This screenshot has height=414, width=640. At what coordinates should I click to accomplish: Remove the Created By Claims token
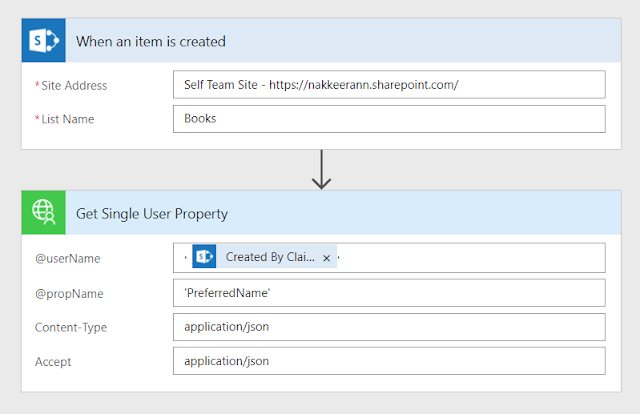(x=327, y=258)
